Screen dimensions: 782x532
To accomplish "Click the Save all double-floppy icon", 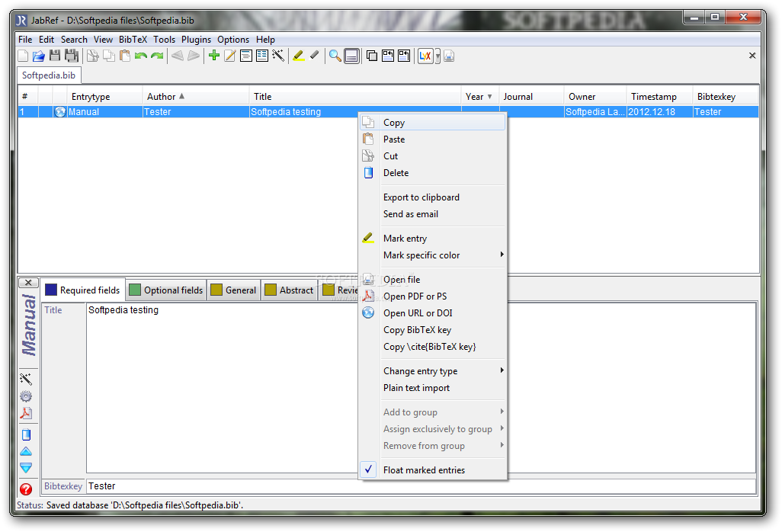I will pyautogui.click(x=72, y=56).
